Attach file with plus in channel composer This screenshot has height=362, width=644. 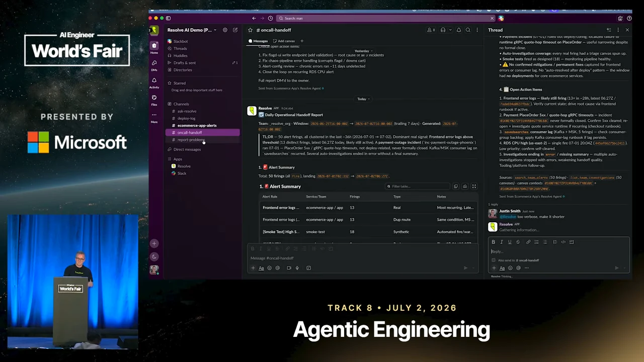[x=253, y=268]
